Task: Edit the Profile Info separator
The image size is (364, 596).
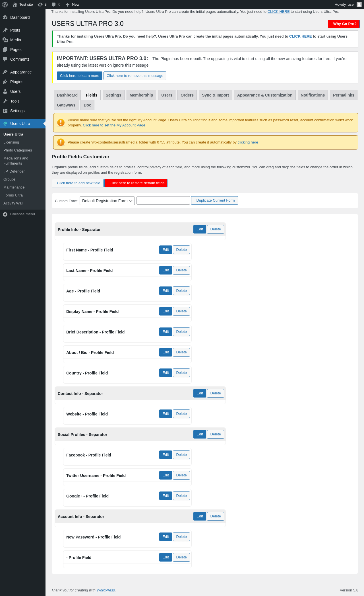Action: (x=200, y=229)
